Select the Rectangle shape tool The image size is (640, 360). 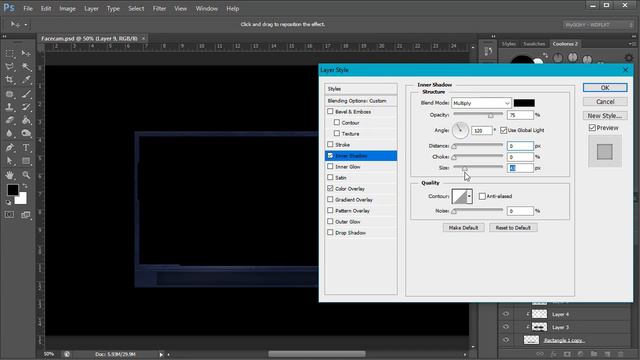26,160
